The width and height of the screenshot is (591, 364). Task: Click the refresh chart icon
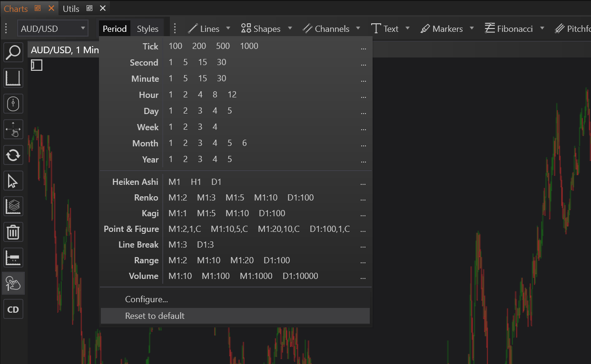click(x=13, y=155)
